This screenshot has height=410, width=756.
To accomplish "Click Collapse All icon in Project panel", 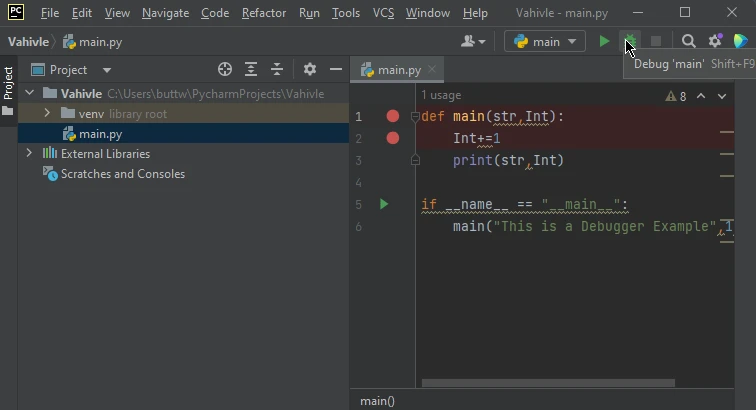I will 277,69.
